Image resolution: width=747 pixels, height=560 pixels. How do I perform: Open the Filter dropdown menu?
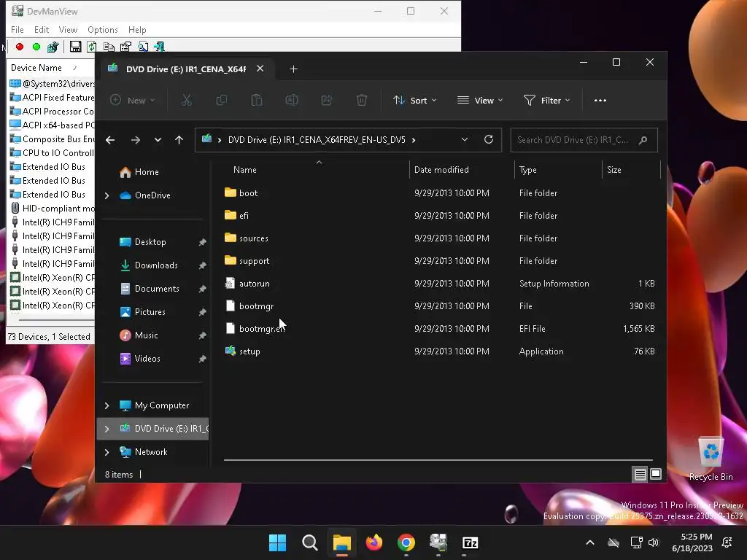pos(546,101)
